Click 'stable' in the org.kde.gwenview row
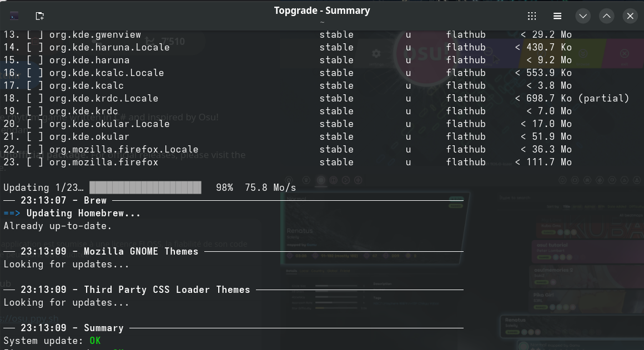The height and width of the screenshot is (350, 644). [x=336, y=34]
